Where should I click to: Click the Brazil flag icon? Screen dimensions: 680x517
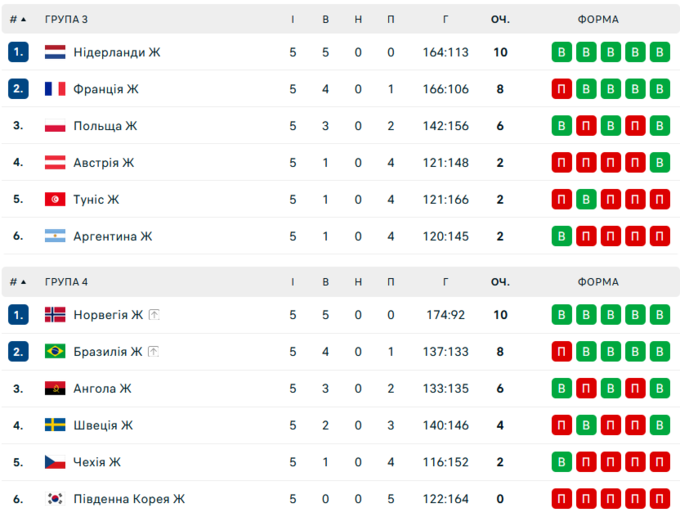[x=55, y=352]
